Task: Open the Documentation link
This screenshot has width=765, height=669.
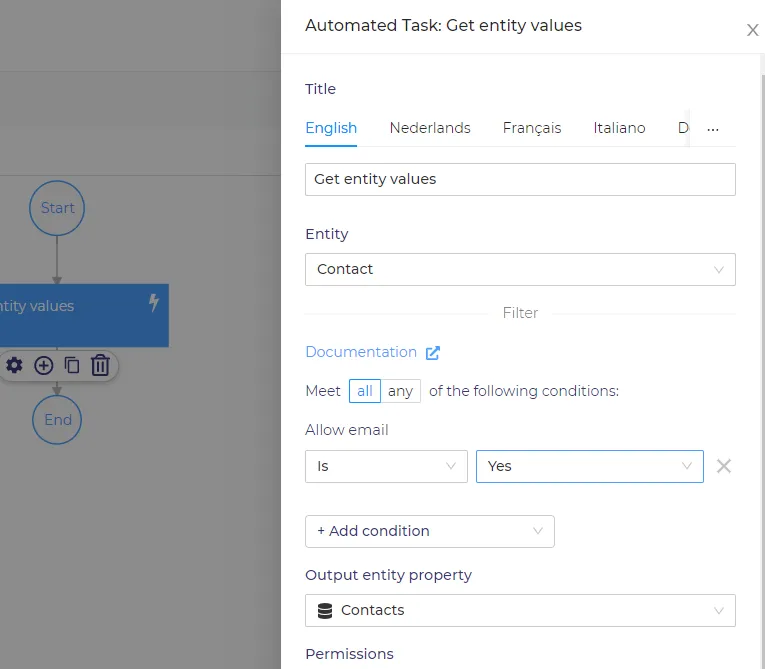Action: (x=361, y=352)
